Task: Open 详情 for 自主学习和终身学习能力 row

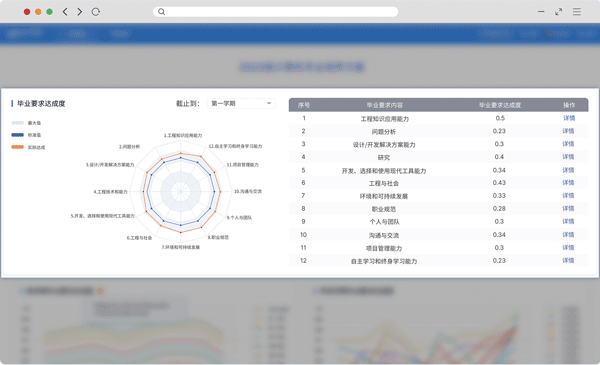Action: tap(569, 261)
